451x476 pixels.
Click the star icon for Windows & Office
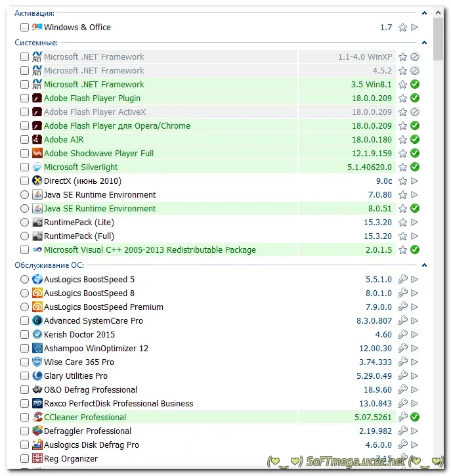coord(403,28)
